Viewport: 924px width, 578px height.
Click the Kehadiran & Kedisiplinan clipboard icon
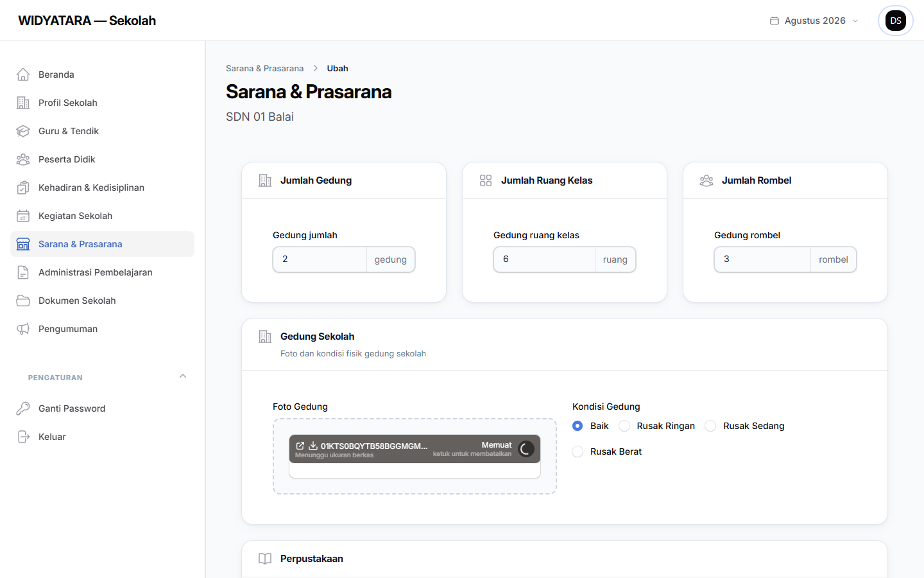click(x=23, y=188)
